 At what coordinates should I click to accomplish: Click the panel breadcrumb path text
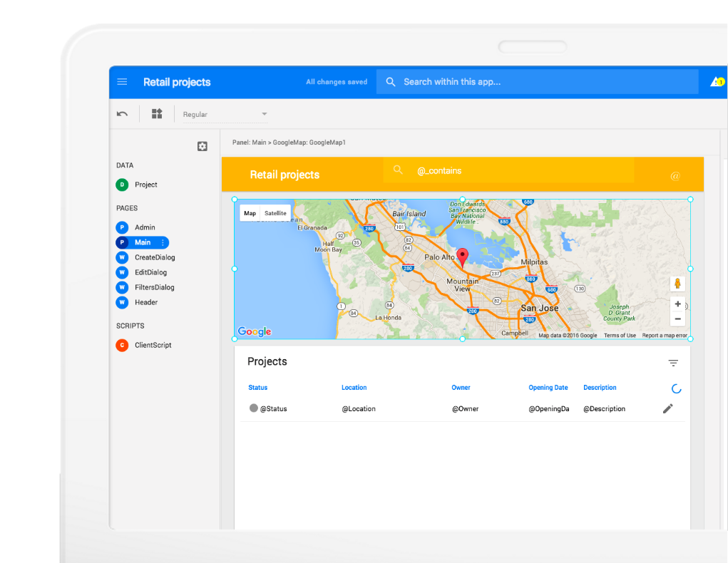pyautogui.click(x=289, y=143)
